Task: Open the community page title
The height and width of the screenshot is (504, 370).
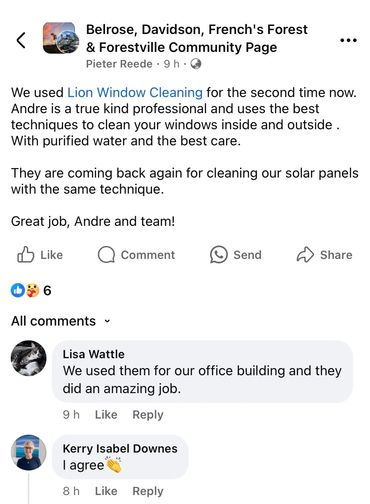Action: (x=197, y=38)
